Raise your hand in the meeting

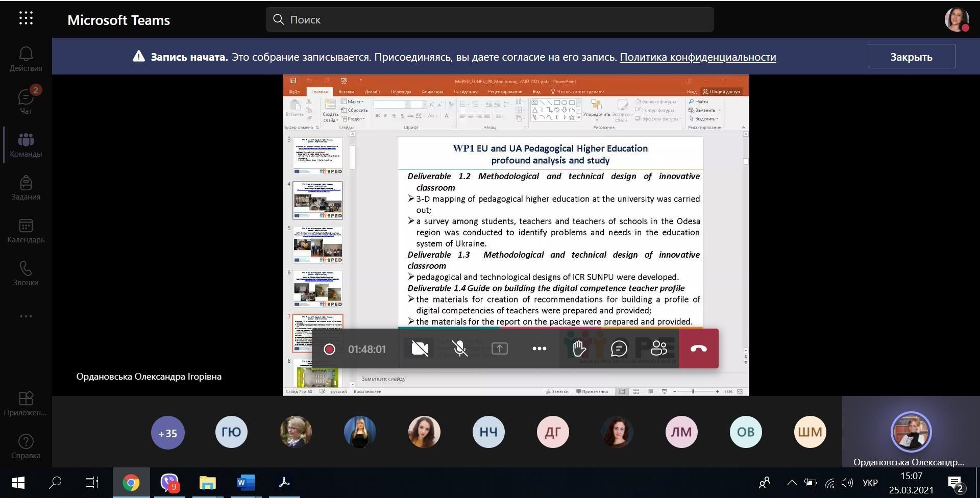[x=579, y=348]
